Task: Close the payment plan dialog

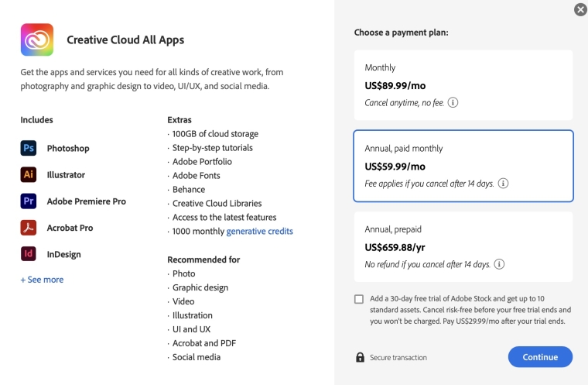Action: point(580,10)
